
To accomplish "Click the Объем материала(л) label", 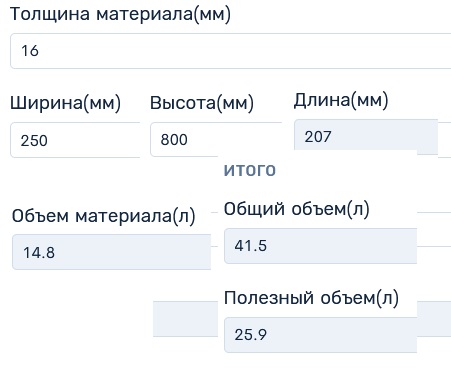I will pos(104,216).
